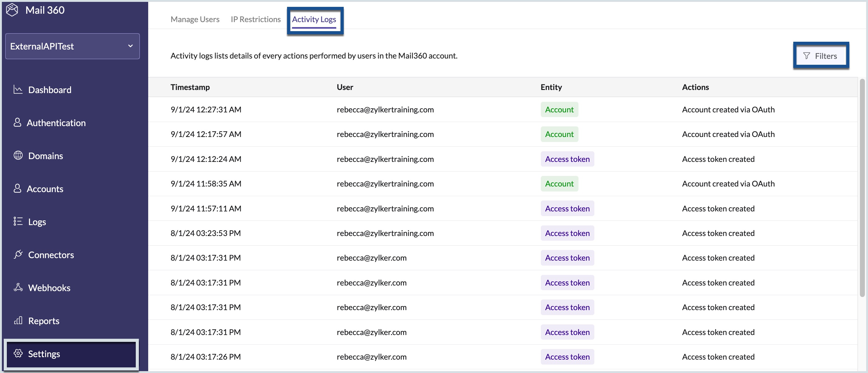Switch to the IP Restrictions tab

[255, 19]
